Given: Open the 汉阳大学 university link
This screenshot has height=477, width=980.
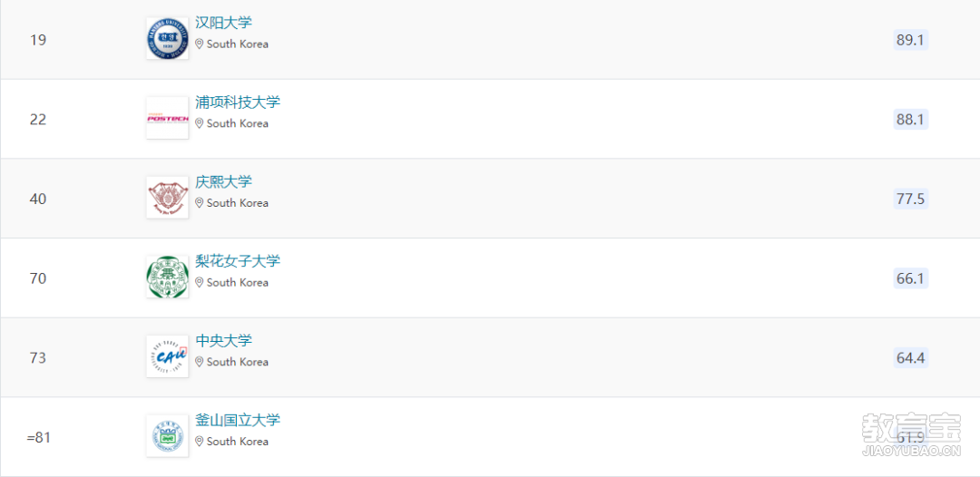Looking at the screenshot, I should click(224, 23).
